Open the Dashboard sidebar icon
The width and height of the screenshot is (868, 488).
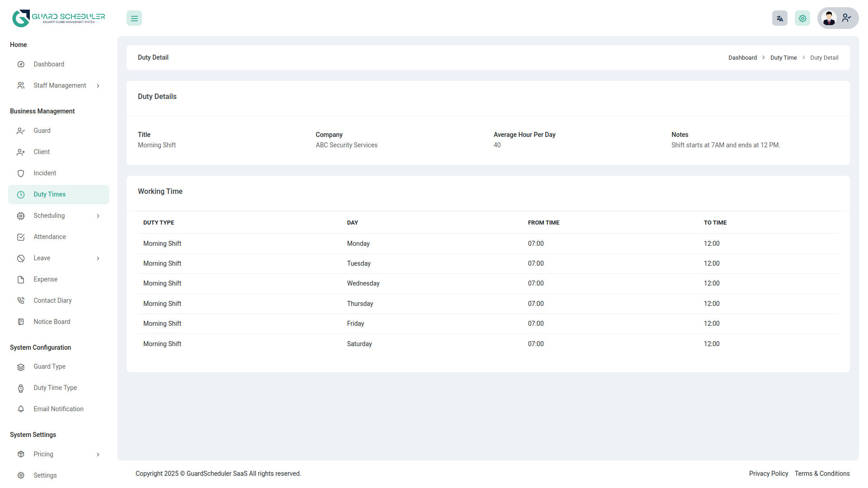tap(21, 64)
